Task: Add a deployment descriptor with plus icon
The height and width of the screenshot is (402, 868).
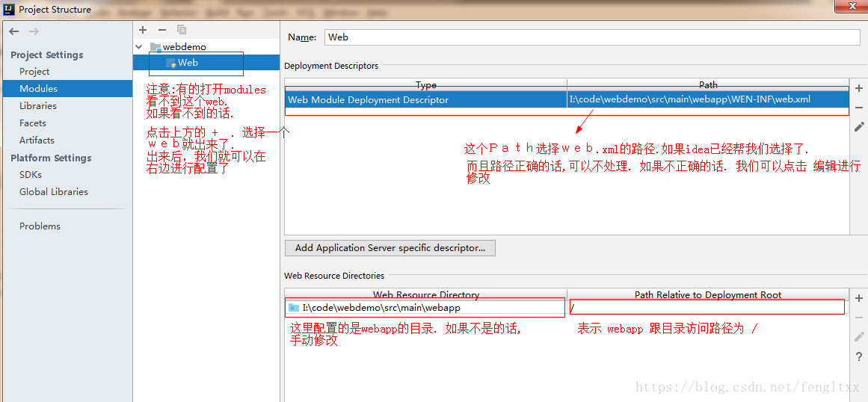Action: [858, 88]
